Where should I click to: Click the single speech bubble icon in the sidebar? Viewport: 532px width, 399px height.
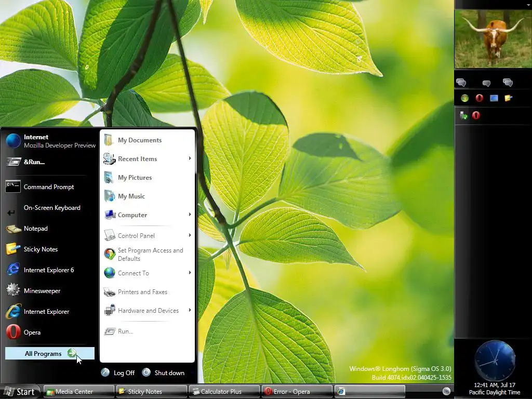click(486, 83)
